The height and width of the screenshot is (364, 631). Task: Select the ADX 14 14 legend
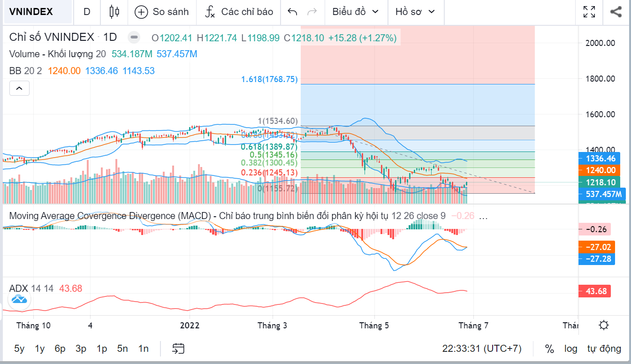[x=31, y=288]
